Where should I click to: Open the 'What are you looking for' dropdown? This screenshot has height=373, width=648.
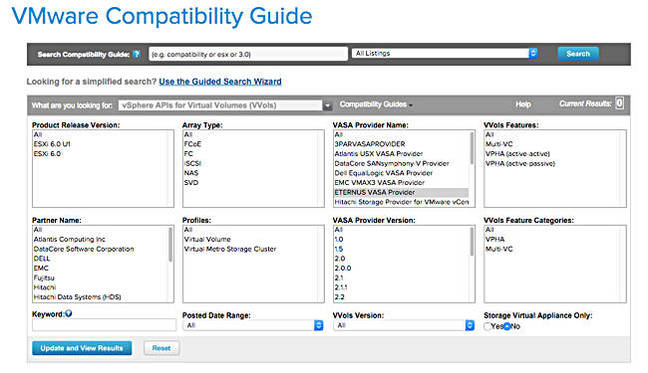click(225, 105)
